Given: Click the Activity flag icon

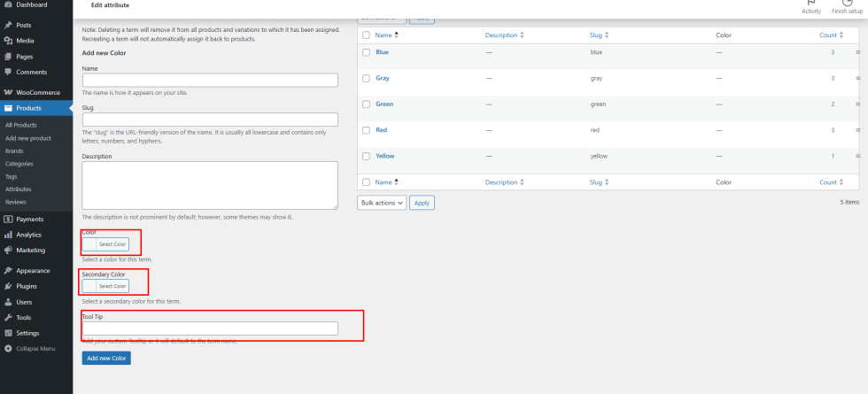Looking at the screenshot, I should pos(810,3).
